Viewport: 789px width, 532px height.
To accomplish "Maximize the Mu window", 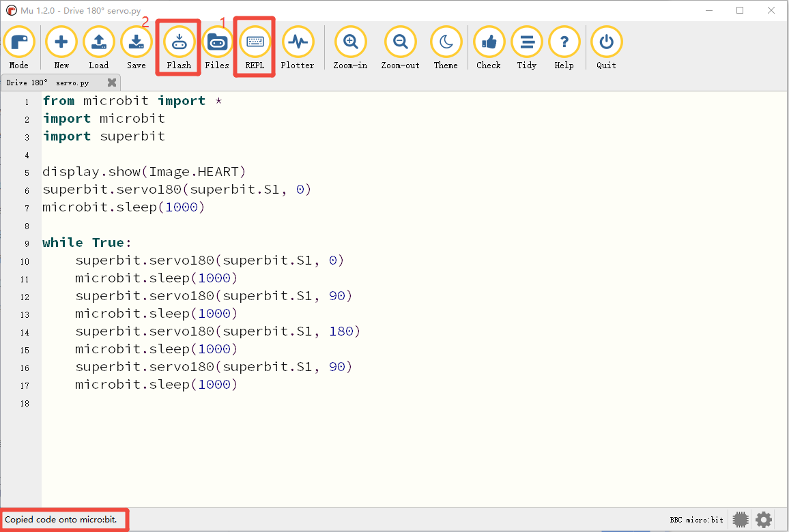I will click(740, 10).
